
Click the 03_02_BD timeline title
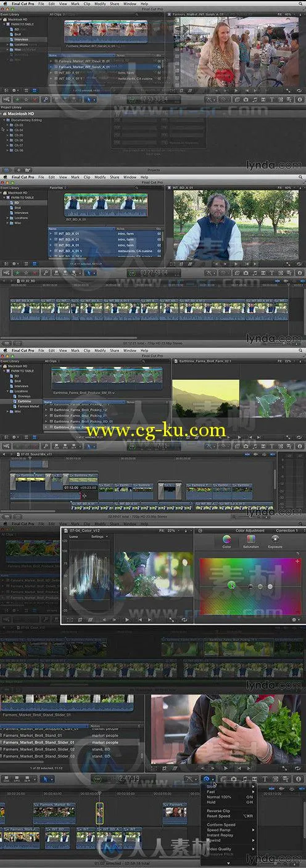coord(29,281)
